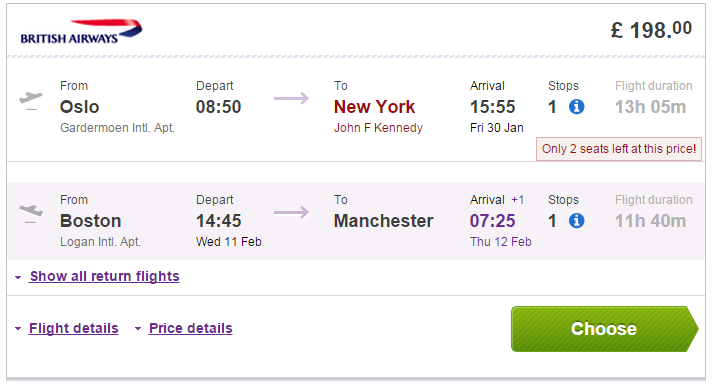Click the green Choose button
Screen dimensions: 715x386
point(604,329)
